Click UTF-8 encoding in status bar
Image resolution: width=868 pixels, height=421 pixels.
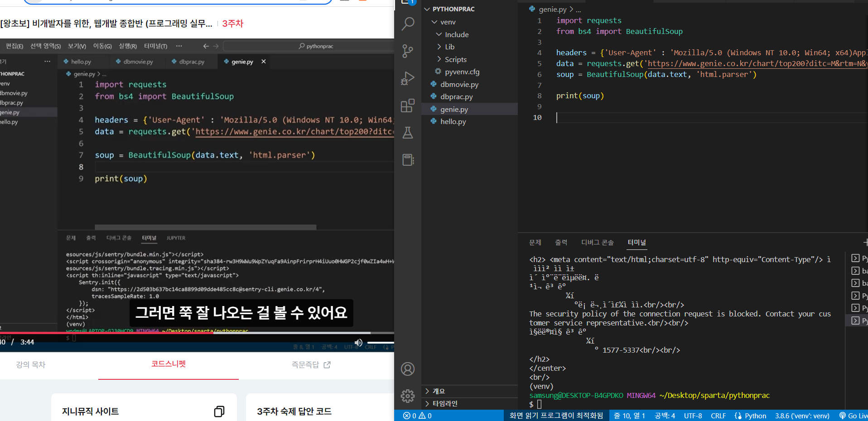693,416
